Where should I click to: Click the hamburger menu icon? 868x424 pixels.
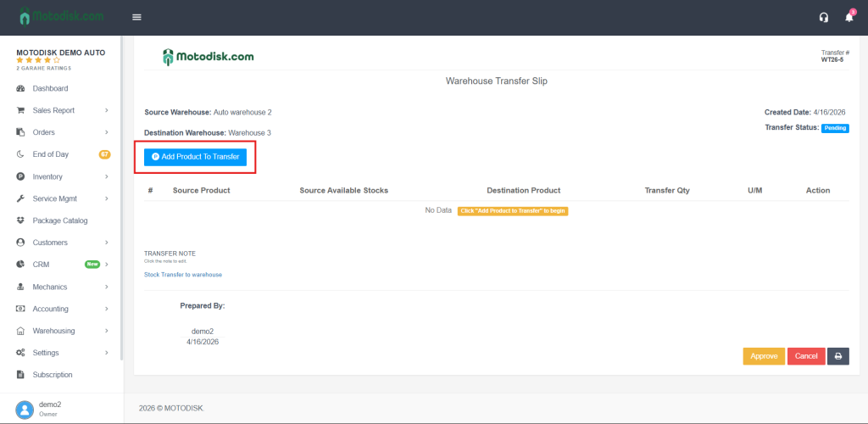tap(136, 17)
